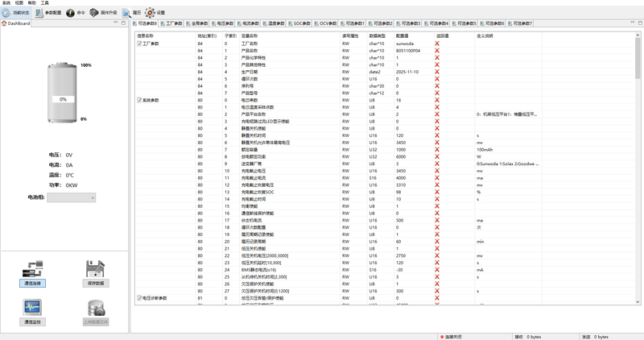Toggle the 电压诊断参数 group checkbox

pos(139,298)
